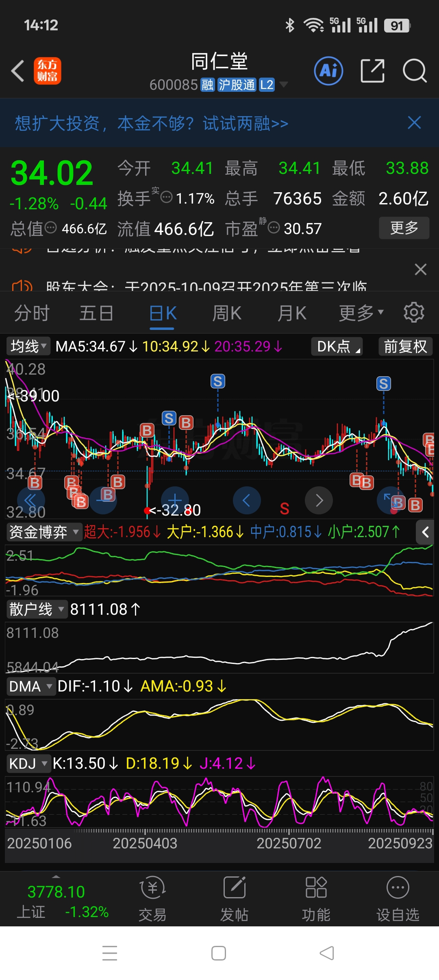Open the 更多 period dropdown
Viewport: 439px width, 980px height.
coord(361,313)
